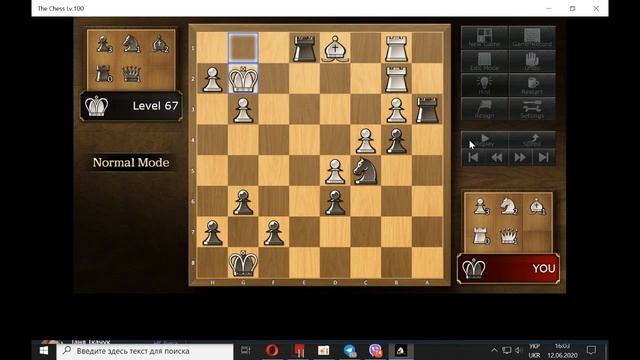Select the white pawn on H2

pyautogui.click(x=212, y=79)
